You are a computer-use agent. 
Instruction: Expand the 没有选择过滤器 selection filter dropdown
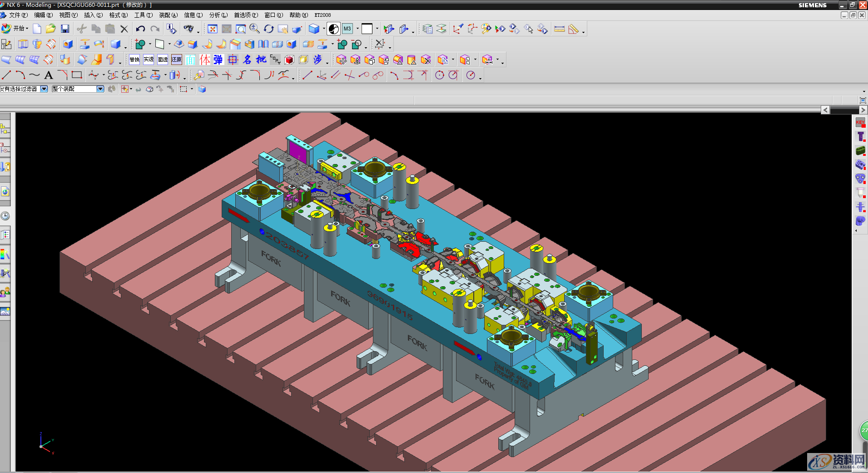(x=44, y=89)
